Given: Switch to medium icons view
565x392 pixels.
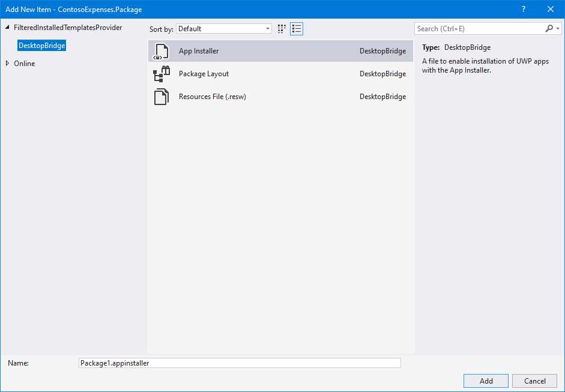Looking at the screenshot, I should tap(281, 28).
